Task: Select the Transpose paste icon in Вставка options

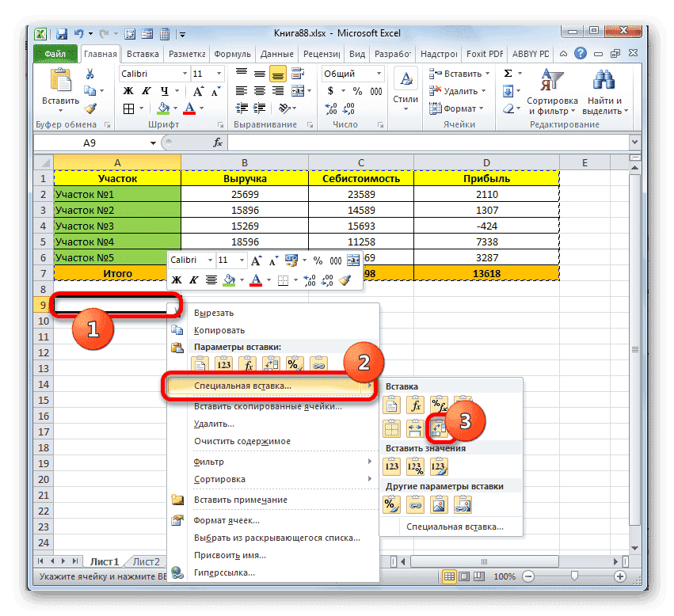Action: [439, 428]
